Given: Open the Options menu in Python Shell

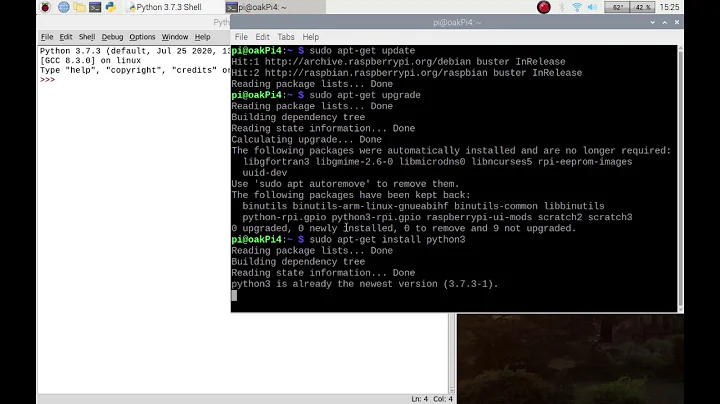Looking at the screenshot, I should coord(142,37).
